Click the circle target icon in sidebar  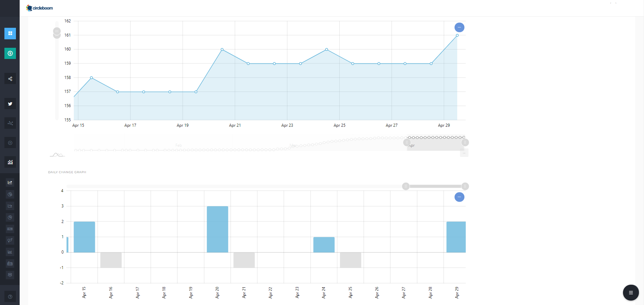tap(10, 143)
